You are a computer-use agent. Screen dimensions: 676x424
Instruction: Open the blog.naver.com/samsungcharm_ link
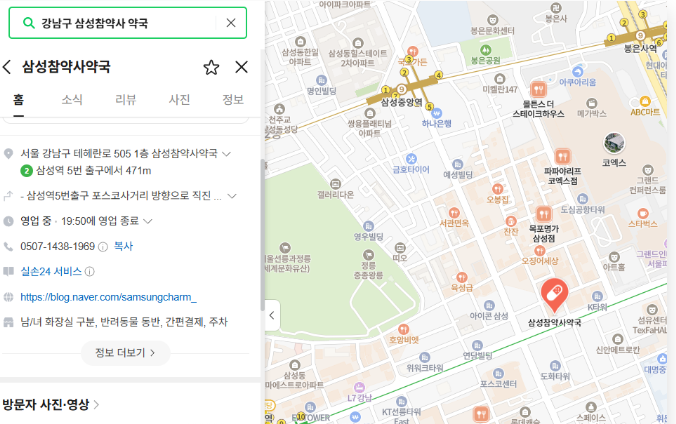click(x=109, y=297)
